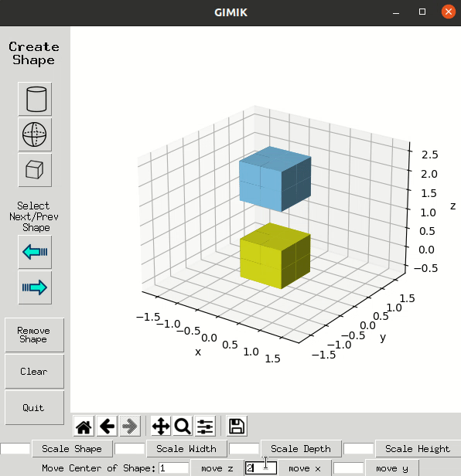Save the figure with floppy icon
Viewport: 461px width, 476px height.
click(237, 427)
